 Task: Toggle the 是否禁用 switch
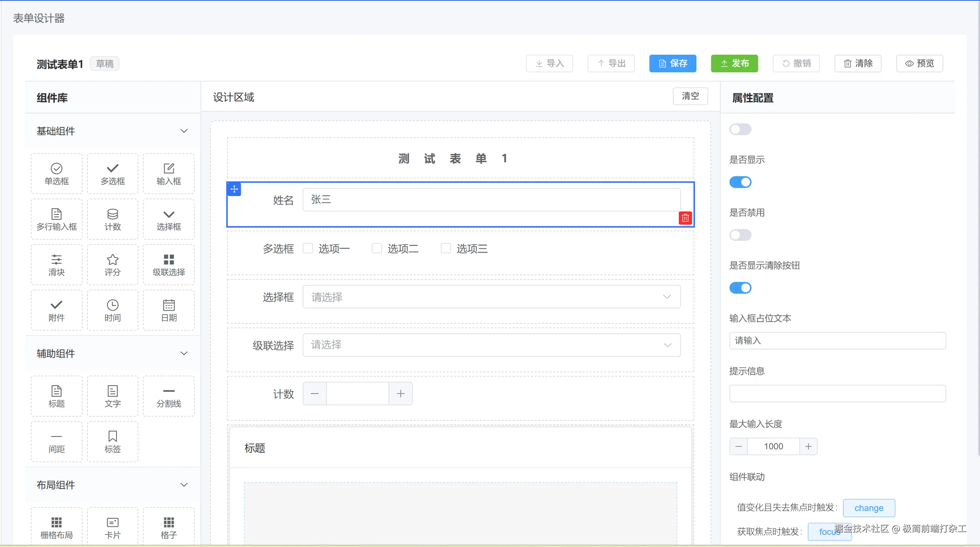[x=740, y=235]
